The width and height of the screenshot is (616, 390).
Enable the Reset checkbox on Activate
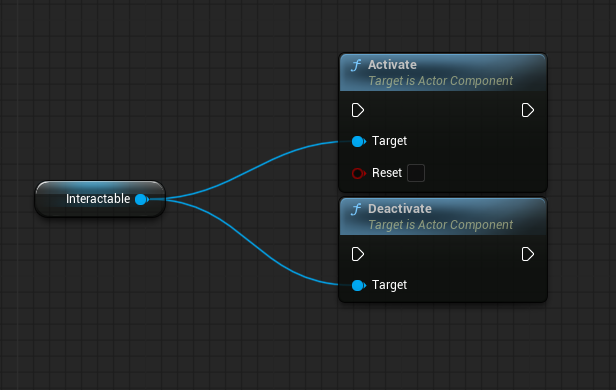click(x=416, y=173)
